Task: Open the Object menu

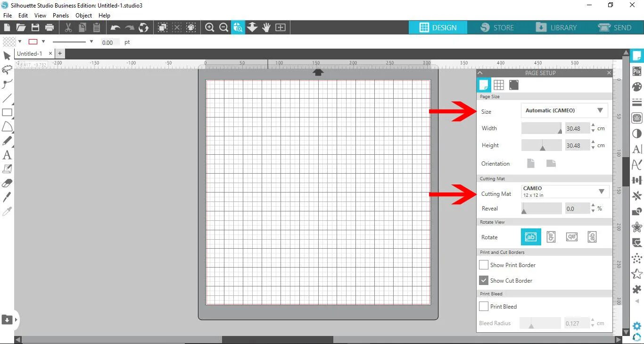Action: [x=84, y=16]
